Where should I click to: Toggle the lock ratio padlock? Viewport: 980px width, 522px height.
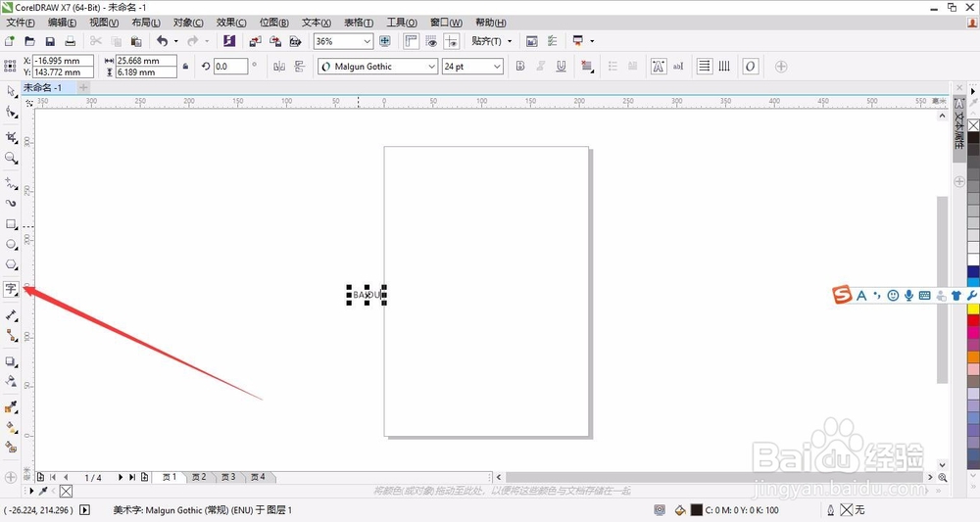pyautogui.click(x=185, y=67)
